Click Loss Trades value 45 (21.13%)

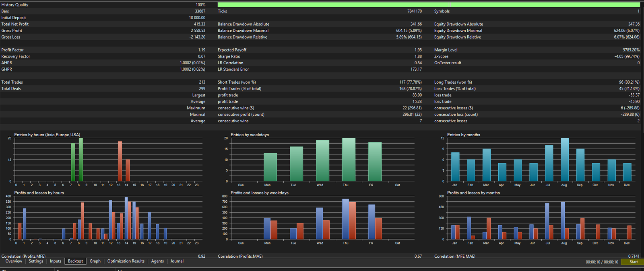[629, 88]
